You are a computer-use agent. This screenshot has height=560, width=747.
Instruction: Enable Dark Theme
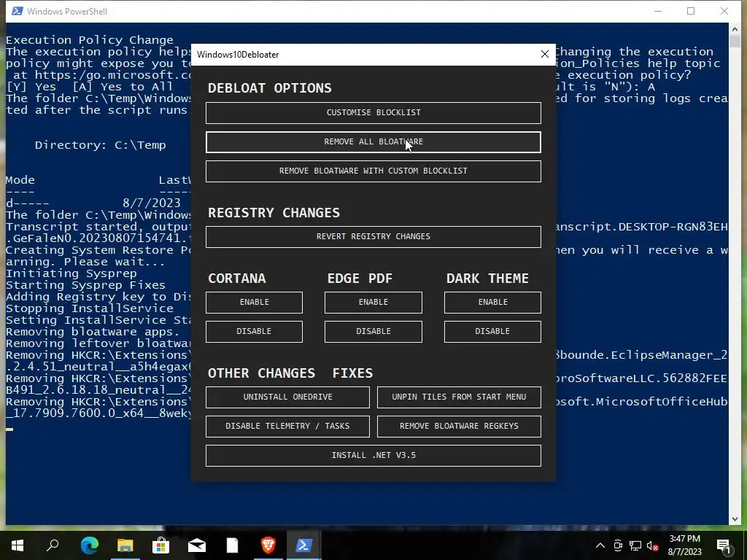pos(492,303)
